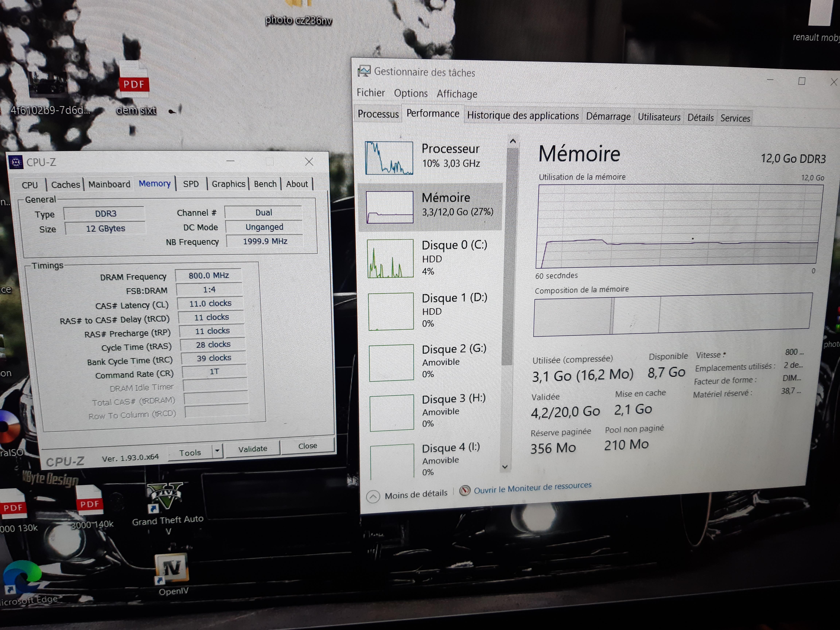Click the CPU-Z title bar logo icon

coord(15,163)
